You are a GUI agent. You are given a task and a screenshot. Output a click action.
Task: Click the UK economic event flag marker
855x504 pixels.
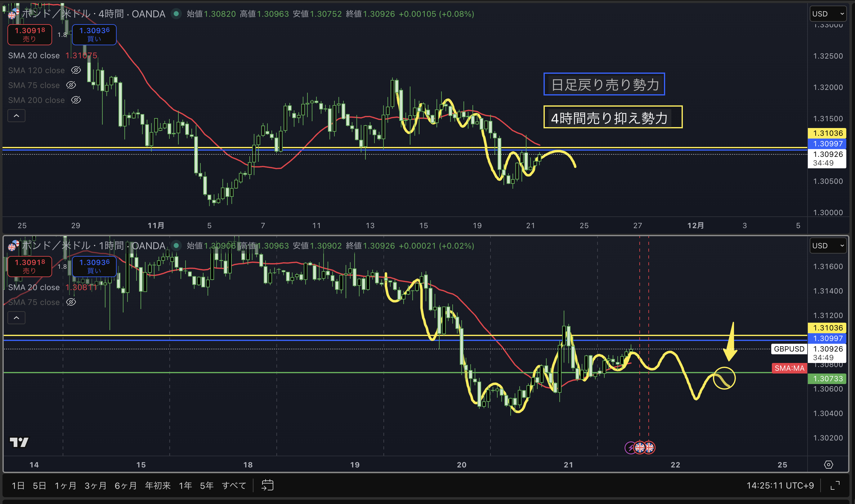click(640, 448)
